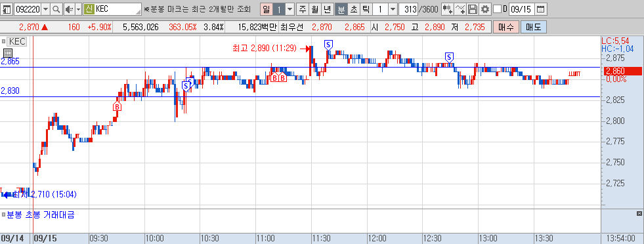Click the candle count field showing 313

409,9
